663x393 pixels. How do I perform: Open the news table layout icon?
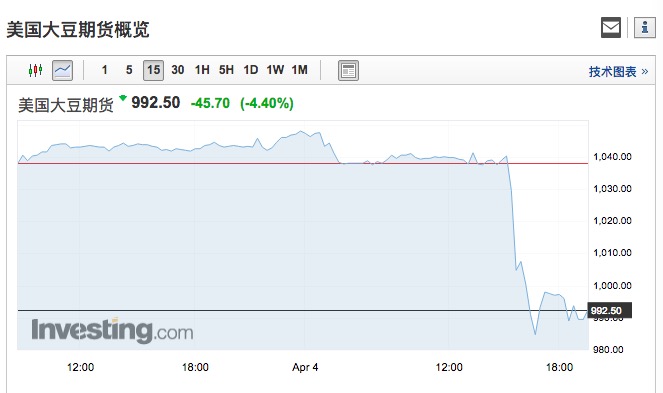348,70
